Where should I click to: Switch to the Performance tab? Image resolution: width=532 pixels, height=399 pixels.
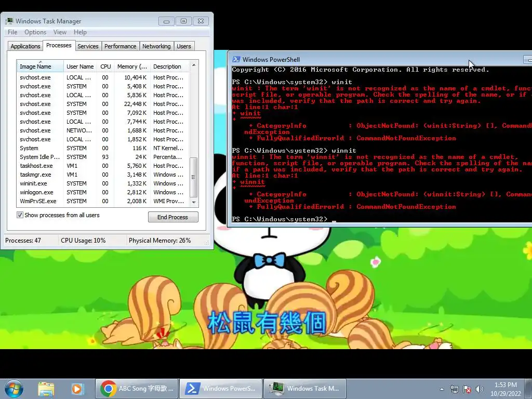(x=120, y=46)
